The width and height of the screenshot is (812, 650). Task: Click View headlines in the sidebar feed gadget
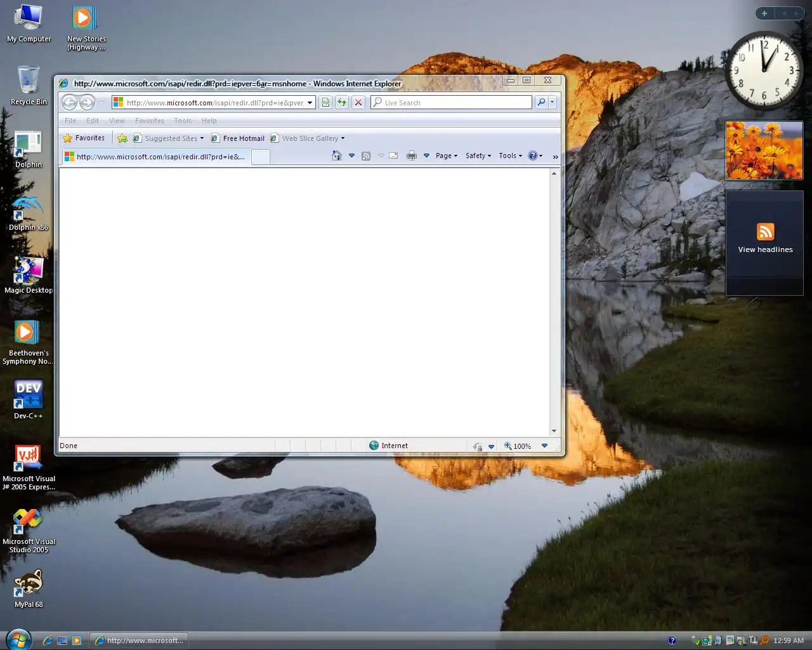pyautogui.click(x=765, y=249)
